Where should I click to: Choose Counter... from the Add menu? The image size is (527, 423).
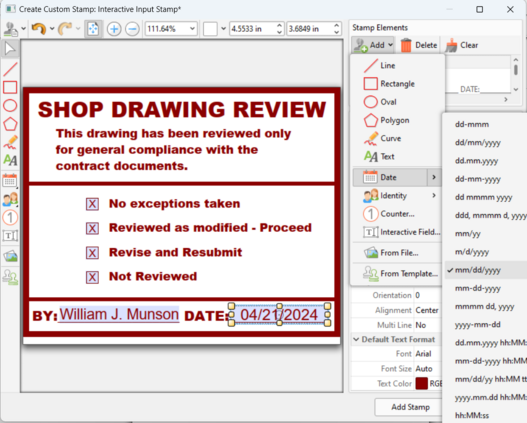tap(397, 214)
